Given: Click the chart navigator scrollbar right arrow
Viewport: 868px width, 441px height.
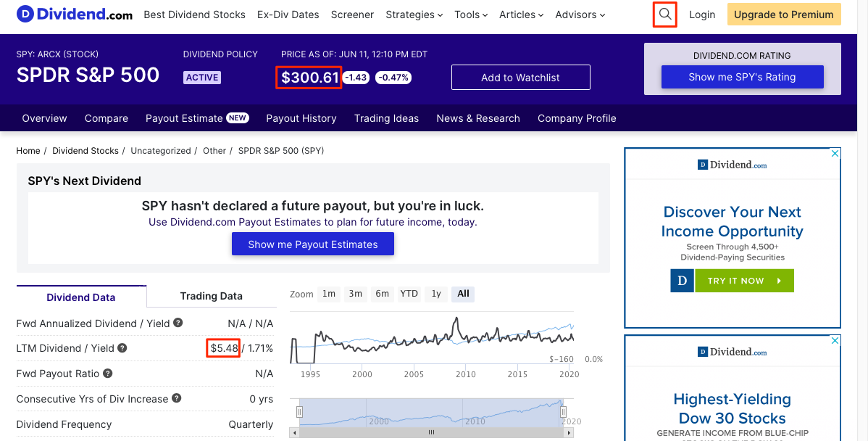Looking at the screenshot, I should [x=570, y=433].
